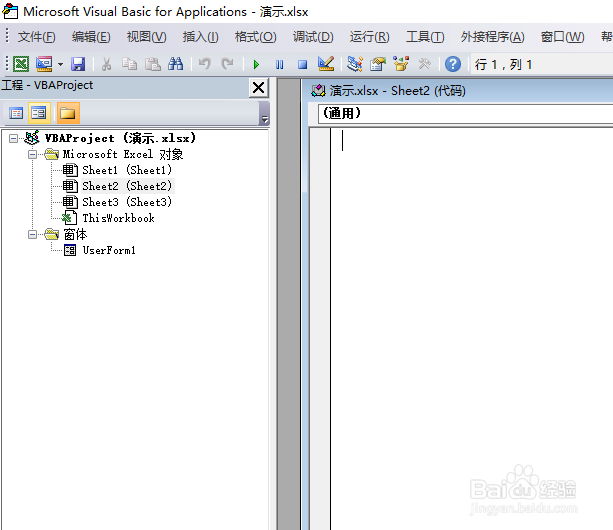The height and width of the screenshot is (530, 613).
Task: Click the Copy toolbar icon
Action: click(x=129, y=64)
